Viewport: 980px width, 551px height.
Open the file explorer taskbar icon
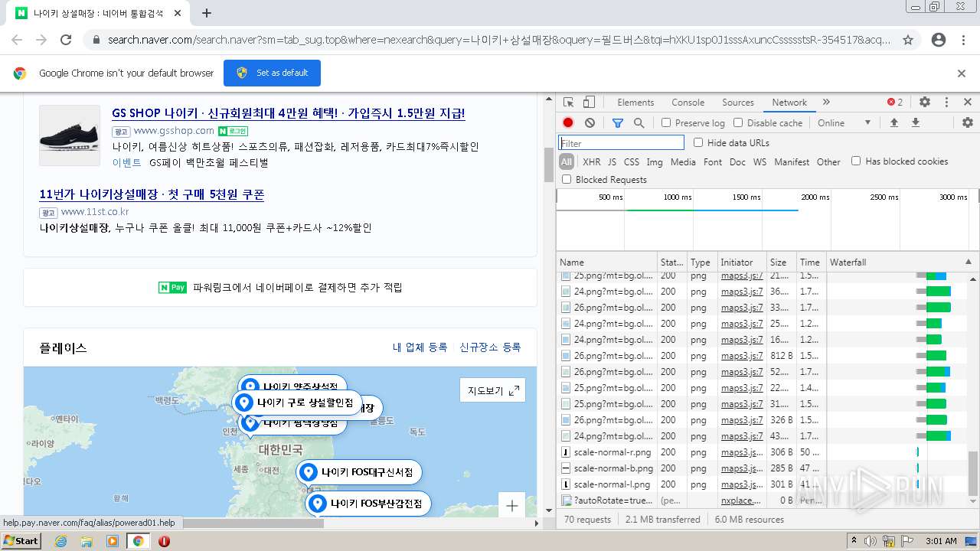(87, 541)
